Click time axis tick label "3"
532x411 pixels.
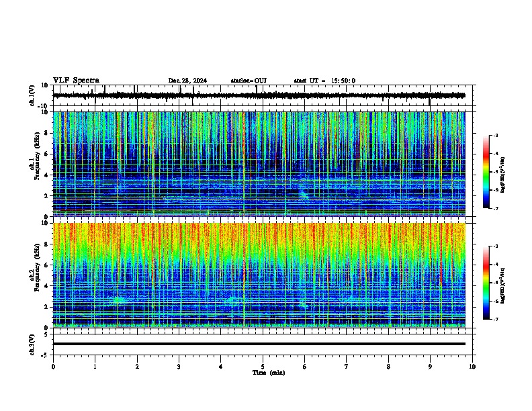pos(179,367)
